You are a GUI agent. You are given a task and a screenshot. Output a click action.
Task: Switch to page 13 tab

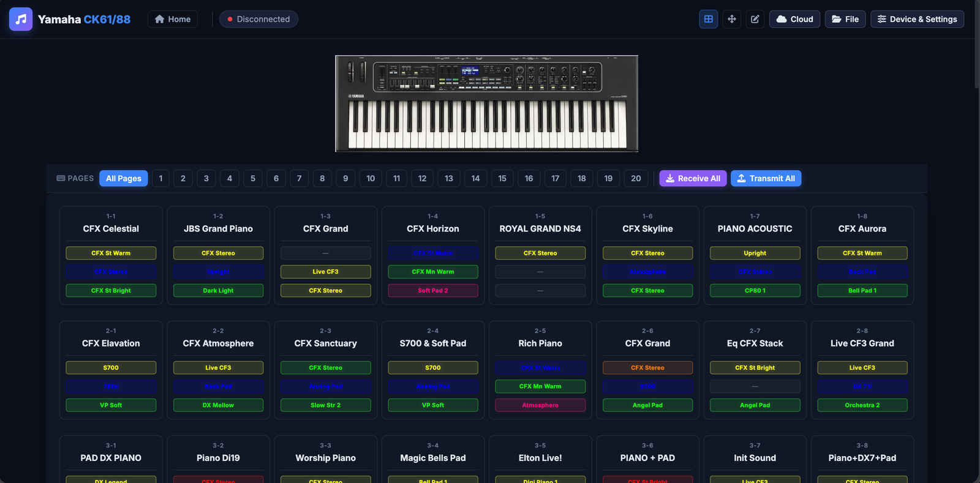click(449, 178)
